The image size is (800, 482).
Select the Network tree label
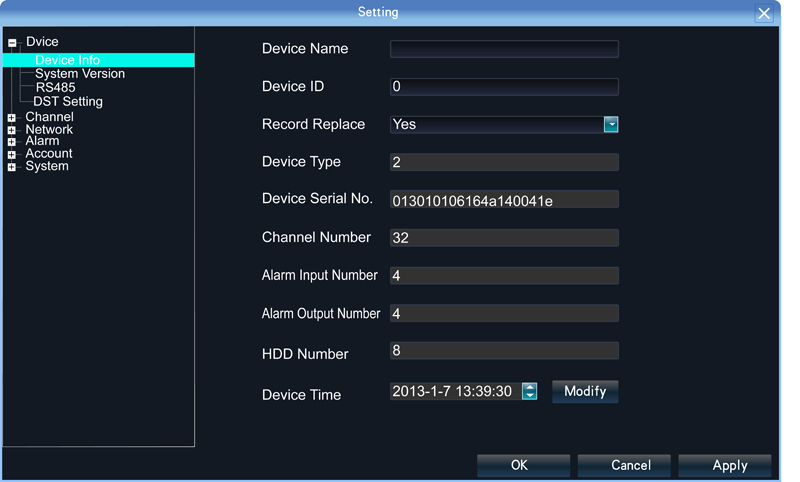[x=49, y=130]
